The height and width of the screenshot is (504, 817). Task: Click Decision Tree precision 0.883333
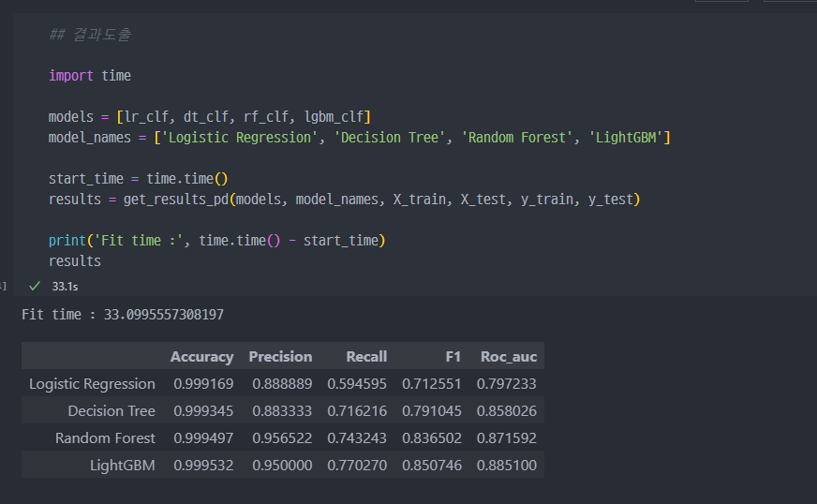[x=282, y=411]
